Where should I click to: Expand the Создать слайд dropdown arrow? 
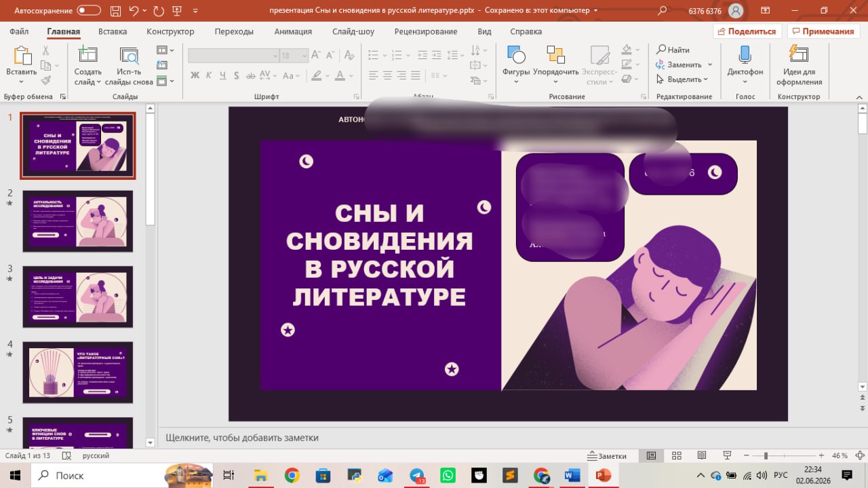(98, 82)
